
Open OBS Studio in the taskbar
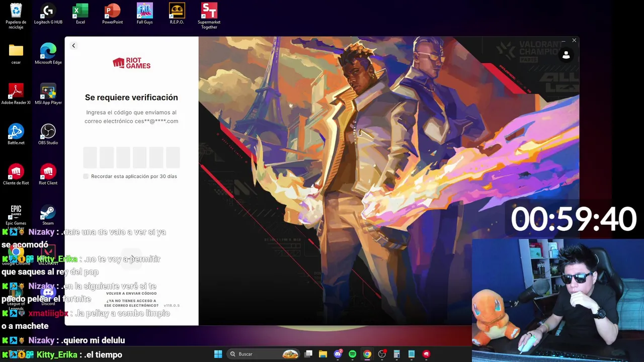382,354
